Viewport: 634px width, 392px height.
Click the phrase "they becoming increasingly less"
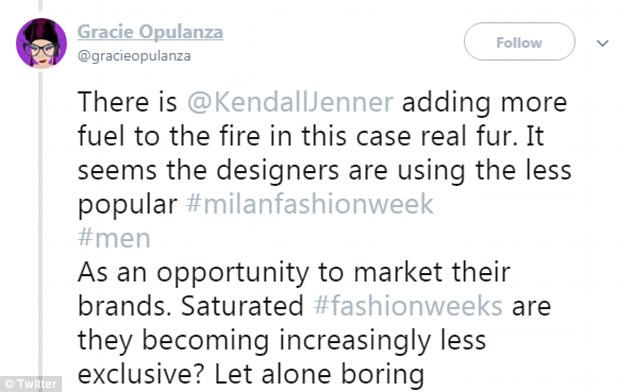282,341
